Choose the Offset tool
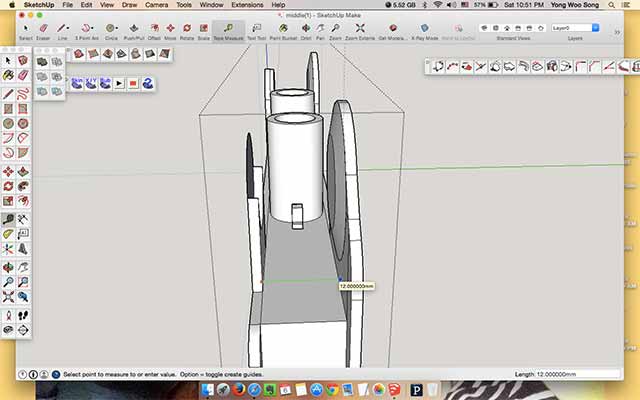Viewport: 640px width, 400px height. [154, 31]
